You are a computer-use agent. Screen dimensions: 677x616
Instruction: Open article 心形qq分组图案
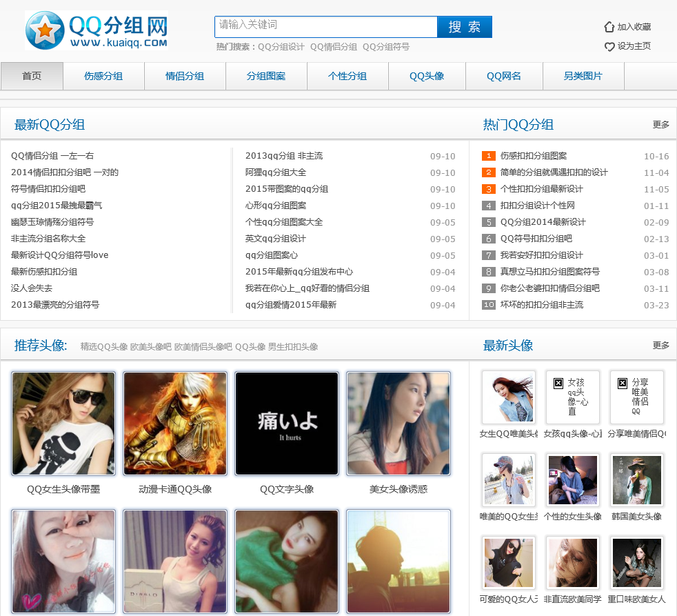[276, 205]
